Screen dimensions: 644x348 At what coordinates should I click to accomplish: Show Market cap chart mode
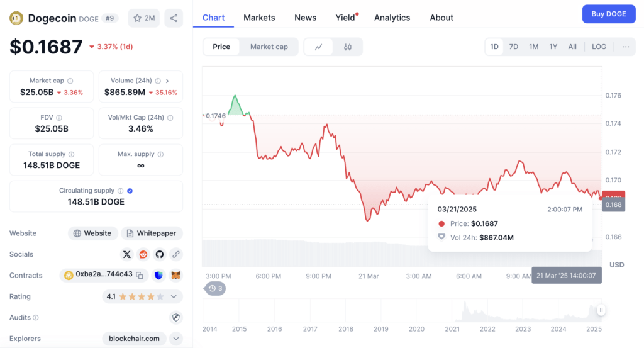[x=269, y=47]
